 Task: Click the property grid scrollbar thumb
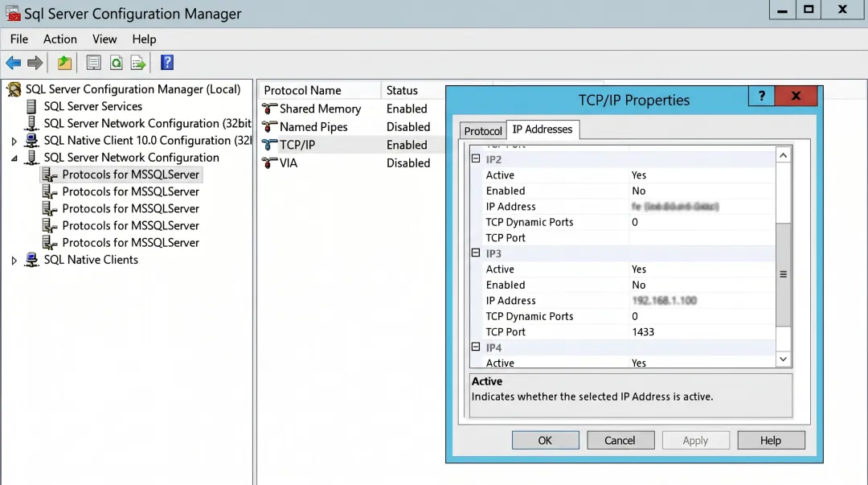[x=784, y=274]
